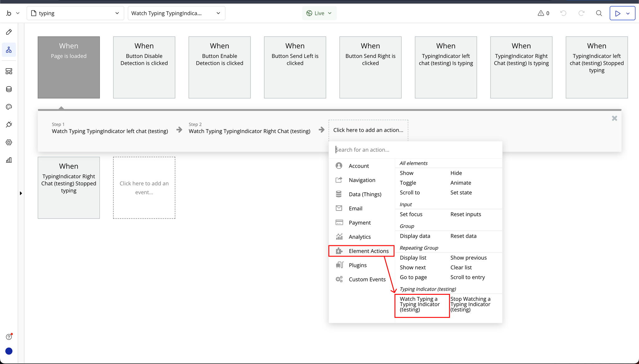Choose Watch Typing a Typing Indicator action
The height and width of the screenshot is (364, 639).
point(420,304)
